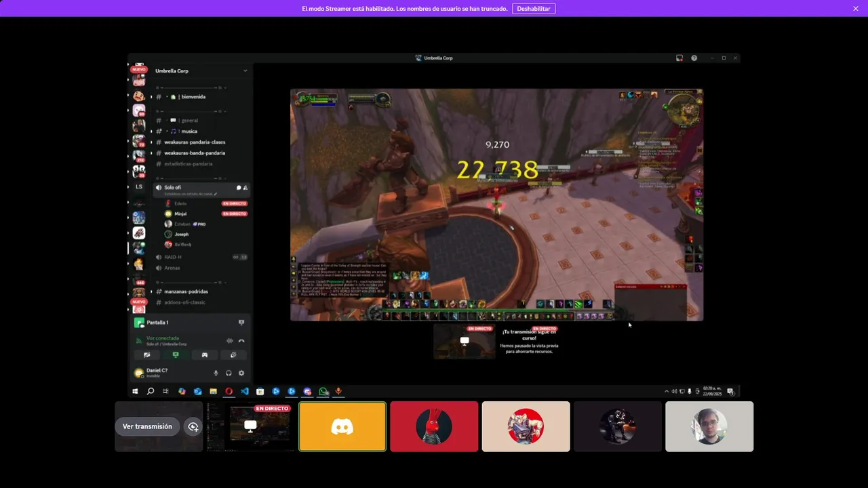Open the taskbar notification center icon

click(730, 392)
